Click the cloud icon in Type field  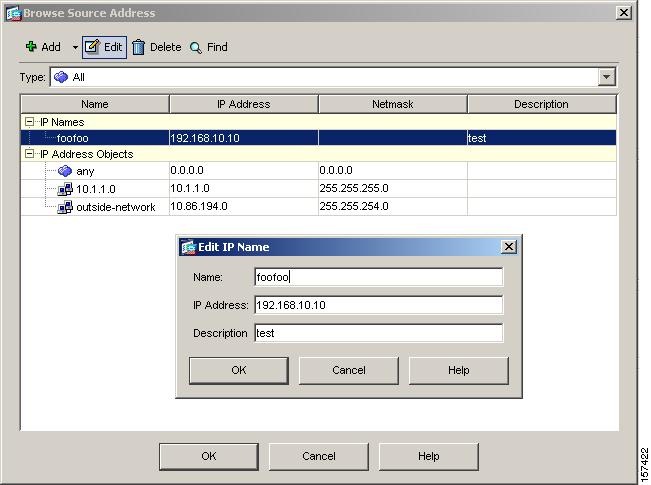(61, 77)
